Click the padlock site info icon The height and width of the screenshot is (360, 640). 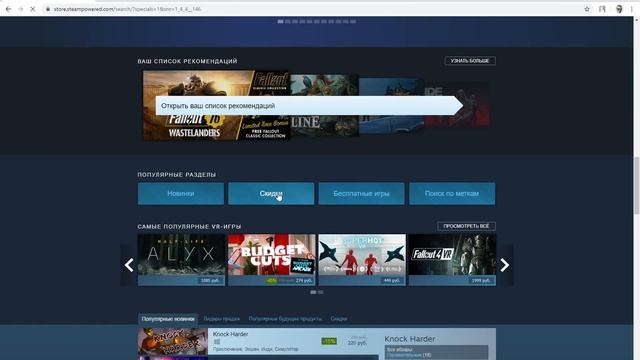tap(48, 9)
